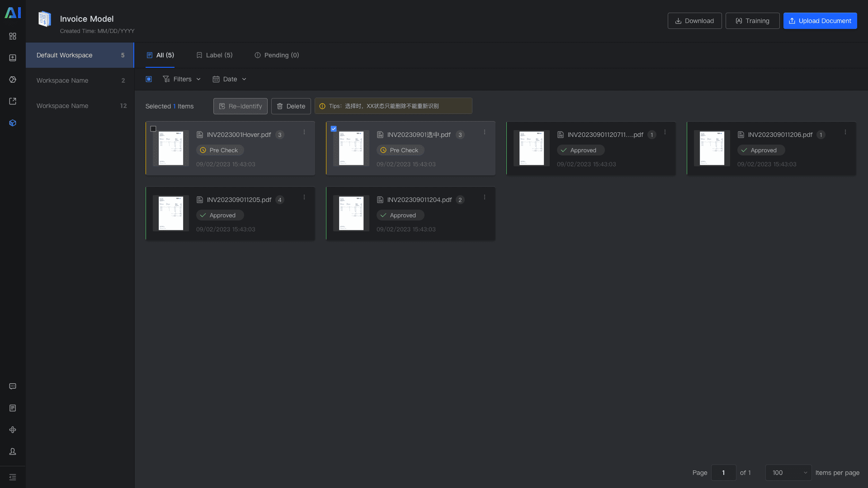The height and width of the screenshot is (488, 868).
Task: Click the Delete button
Action: (x=291, y=106)
